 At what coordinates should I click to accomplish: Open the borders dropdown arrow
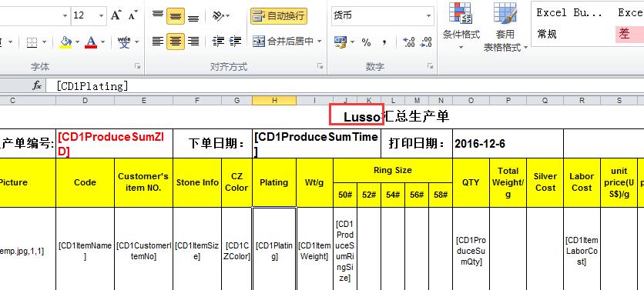coord(45,42)
